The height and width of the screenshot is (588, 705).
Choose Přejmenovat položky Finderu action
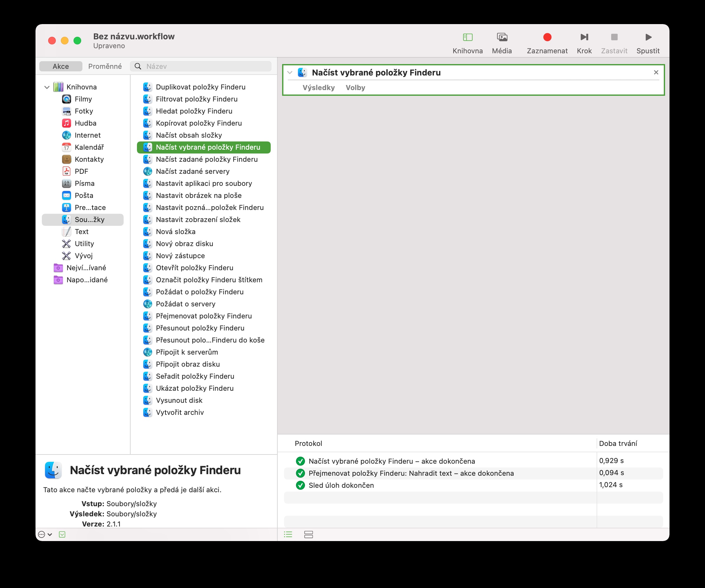click(204, 316)
